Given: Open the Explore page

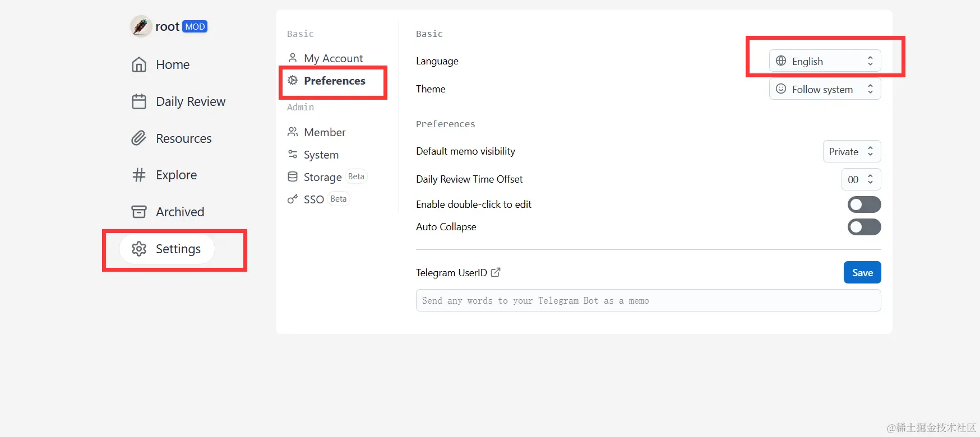Looking at the screenshot, I should (164, 175).
